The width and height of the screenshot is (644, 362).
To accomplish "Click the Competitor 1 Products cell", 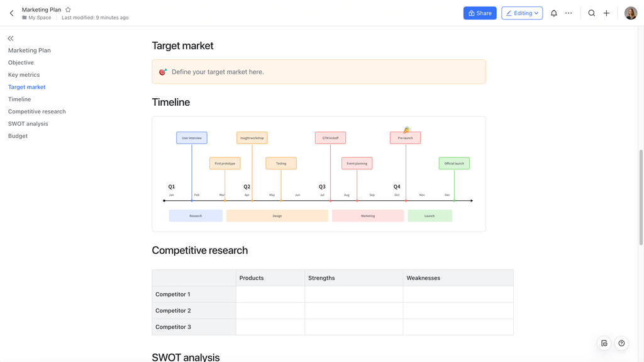I will (x=270, y=295).
